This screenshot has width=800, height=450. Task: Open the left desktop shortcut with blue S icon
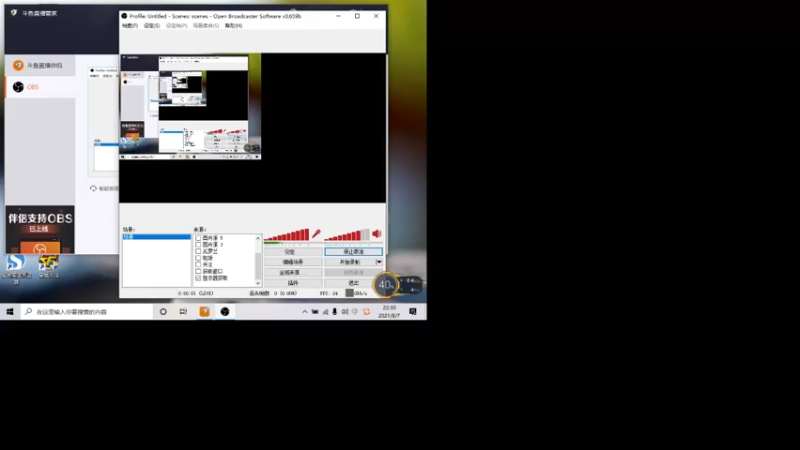pos(16,263)
